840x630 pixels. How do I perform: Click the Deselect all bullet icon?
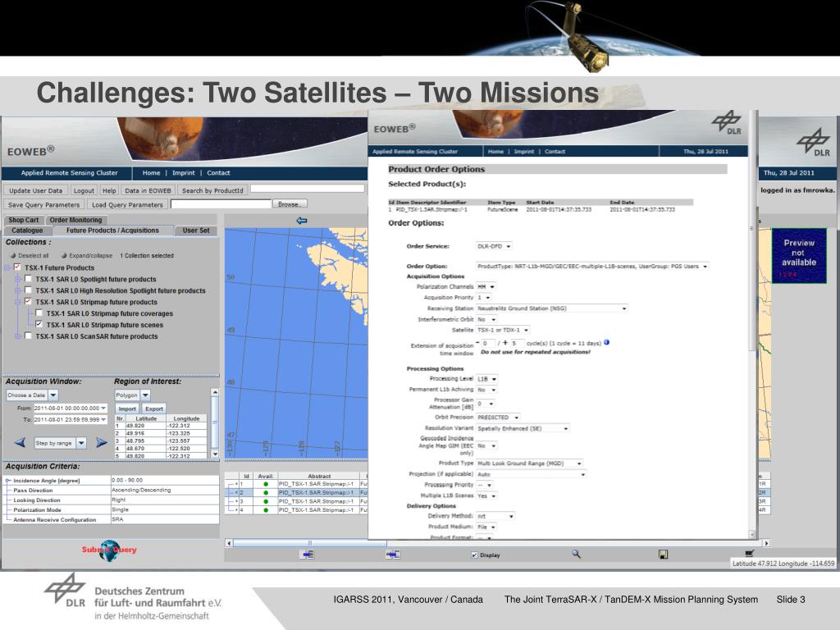(x=13, y=256)
